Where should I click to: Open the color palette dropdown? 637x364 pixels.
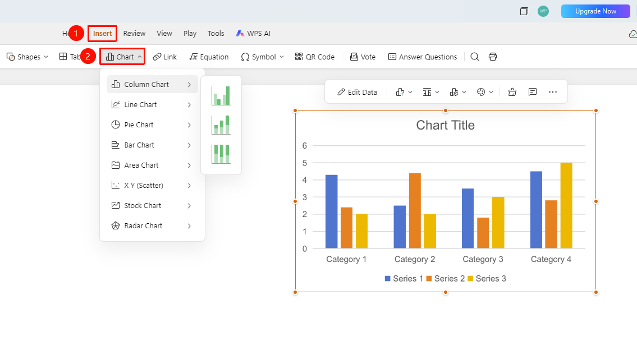(485, 92)
